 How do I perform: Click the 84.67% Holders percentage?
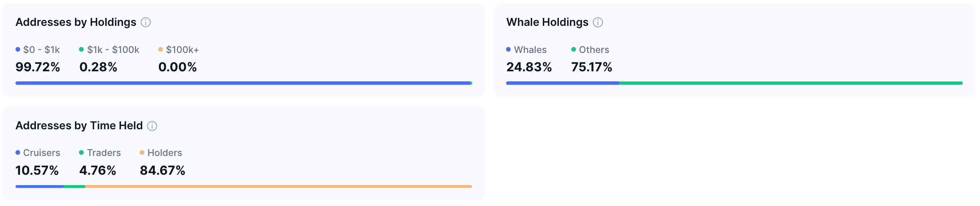pyautogui.click(x=162, y=171)
